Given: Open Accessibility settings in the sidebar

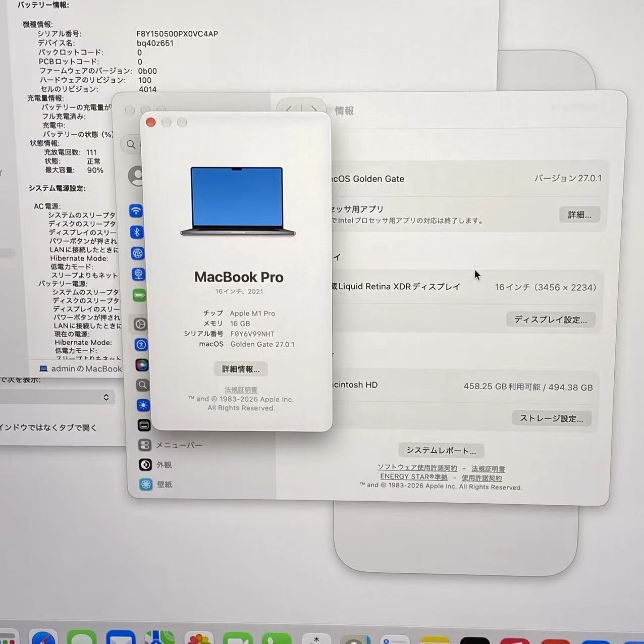Looking at the screenshot, I should click(141, 345).
